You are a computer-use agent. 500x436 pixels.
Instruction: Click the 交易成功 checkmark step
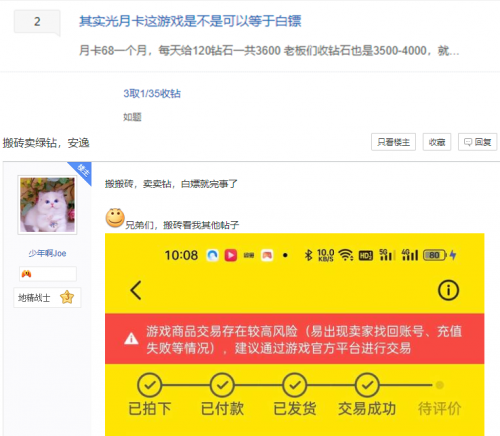367,385
